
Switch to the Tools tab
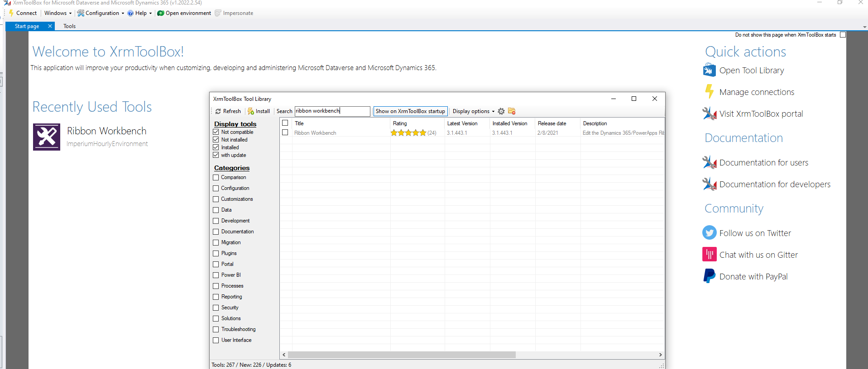69,26
